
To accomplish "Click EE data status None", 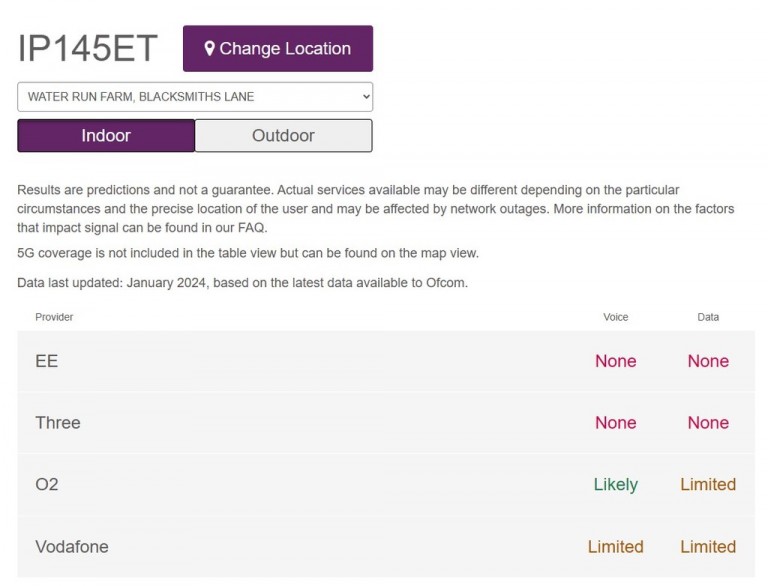I will pos(708,361).
